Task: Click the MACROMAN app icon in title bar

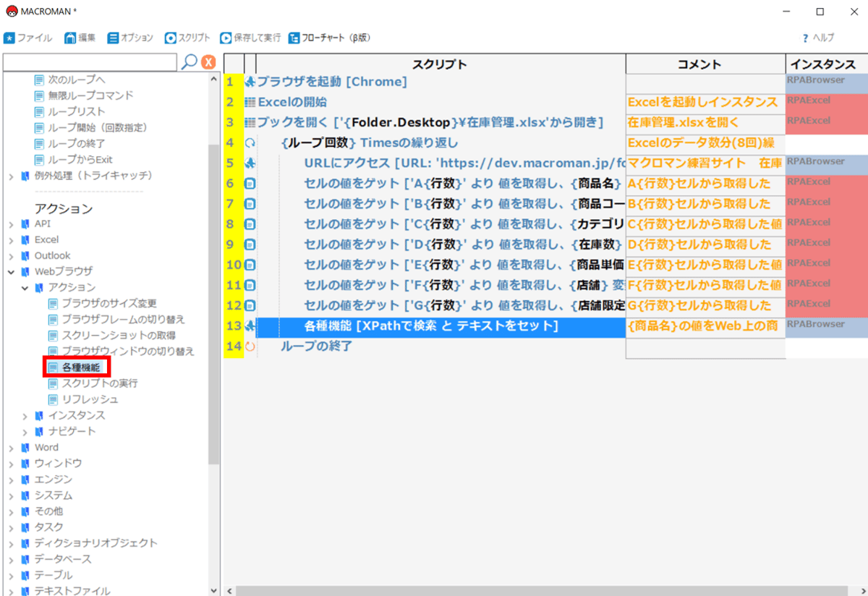Action: (x=12, y=12)
